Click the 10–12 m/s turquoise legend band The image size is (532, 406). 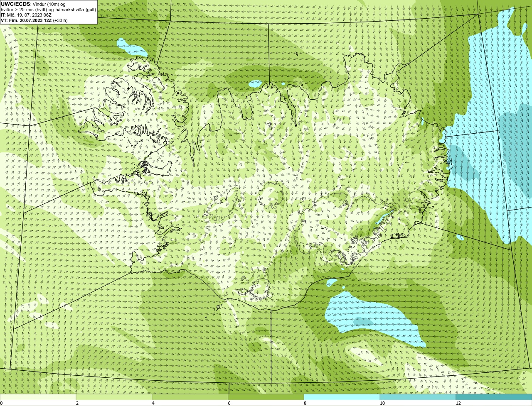point(418,397)
